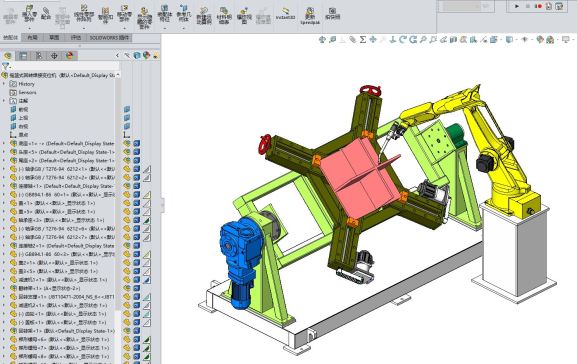Open Move Component dropdown arrow
The height and width of the screenshot is (364, 577).
tap(124, 28)
